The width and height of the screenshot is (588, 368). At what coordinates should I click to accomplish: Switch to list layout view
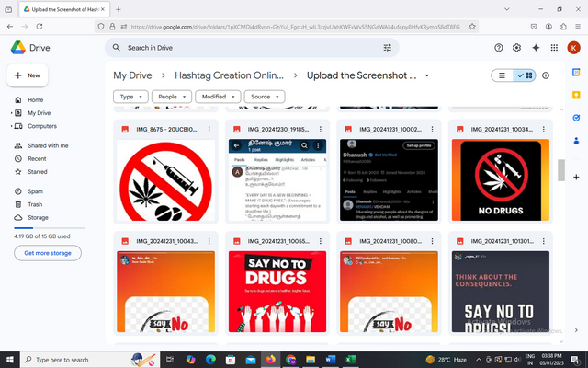point(502,75)
